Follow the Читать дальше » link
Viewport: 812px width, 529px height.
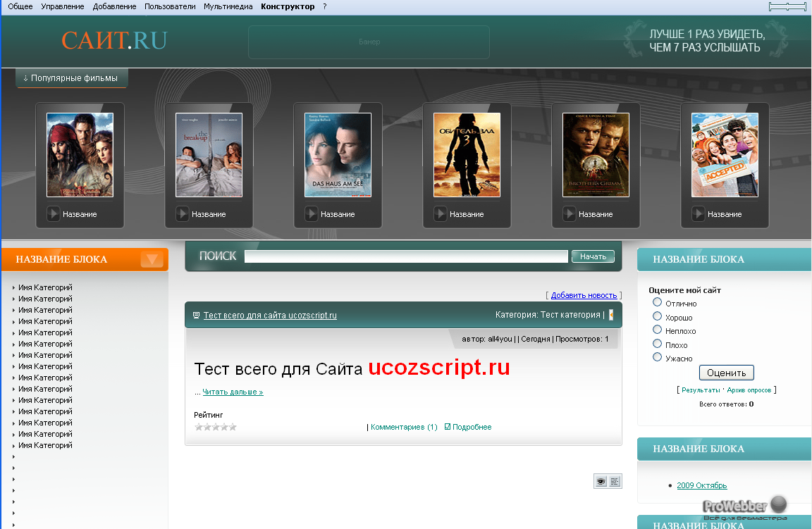233,392
